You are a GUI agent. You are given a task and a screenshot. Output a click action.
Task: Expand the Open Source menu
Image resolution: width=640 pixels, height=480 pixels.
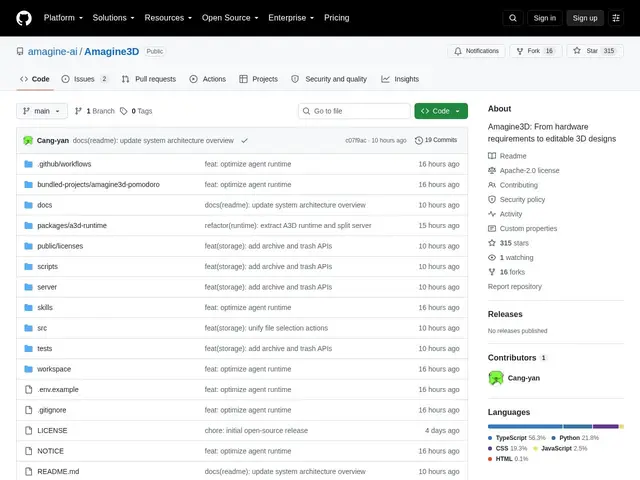tap(230, 18)
